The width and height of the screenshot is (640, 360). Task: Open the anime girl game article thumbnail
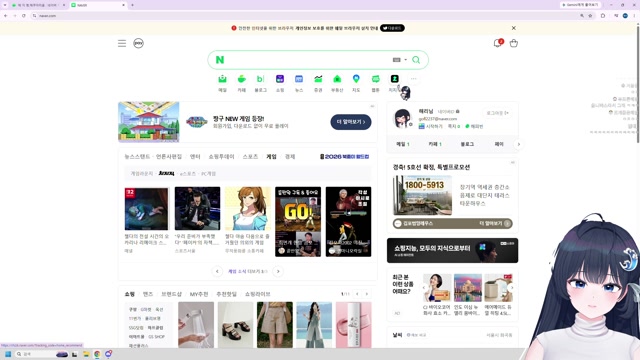[248, 209]
